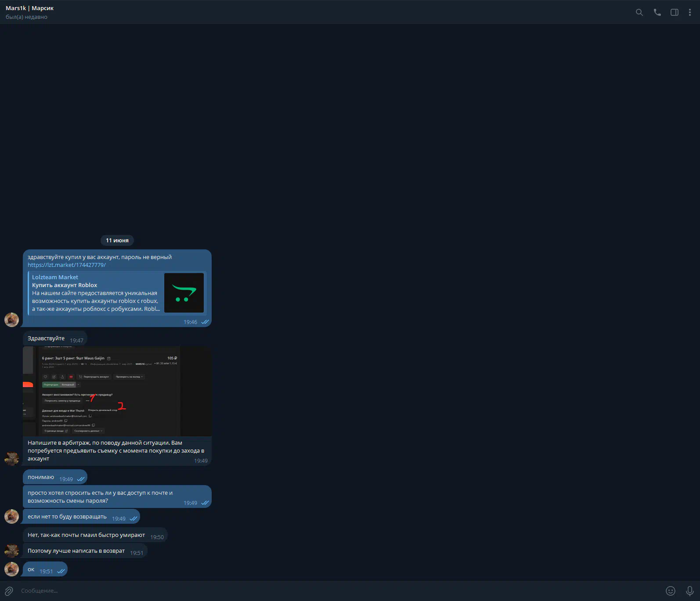700x601 pixels.
Task: Click the avatar next to the 'ок' message
Action: click(x=11, y=569)
